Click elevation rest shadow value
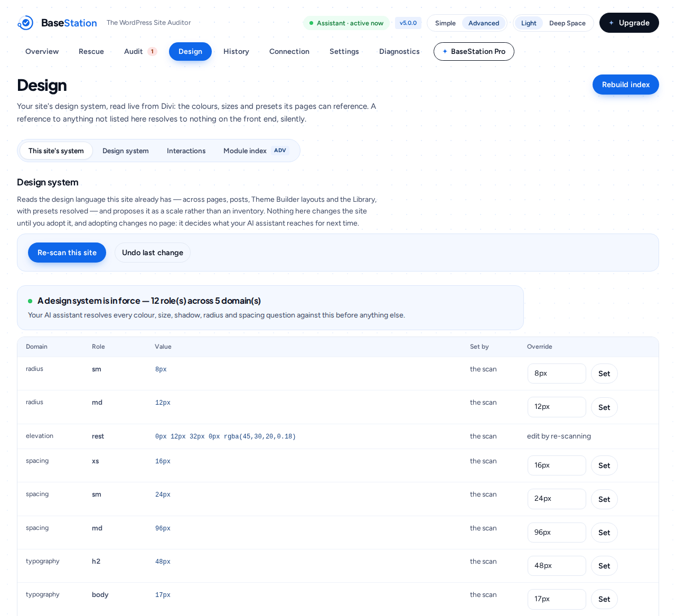Viewport: 676px width, 616px height. point(226,436)
